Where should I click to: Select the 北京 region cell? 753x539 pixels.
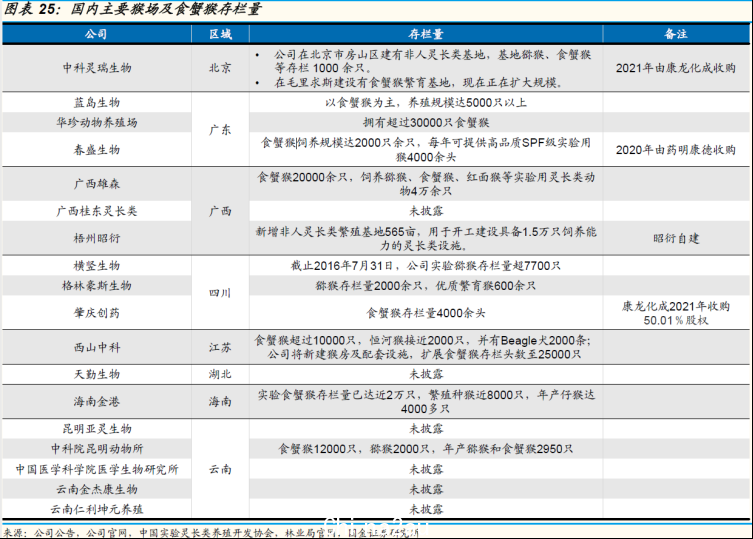click(220, 68)
